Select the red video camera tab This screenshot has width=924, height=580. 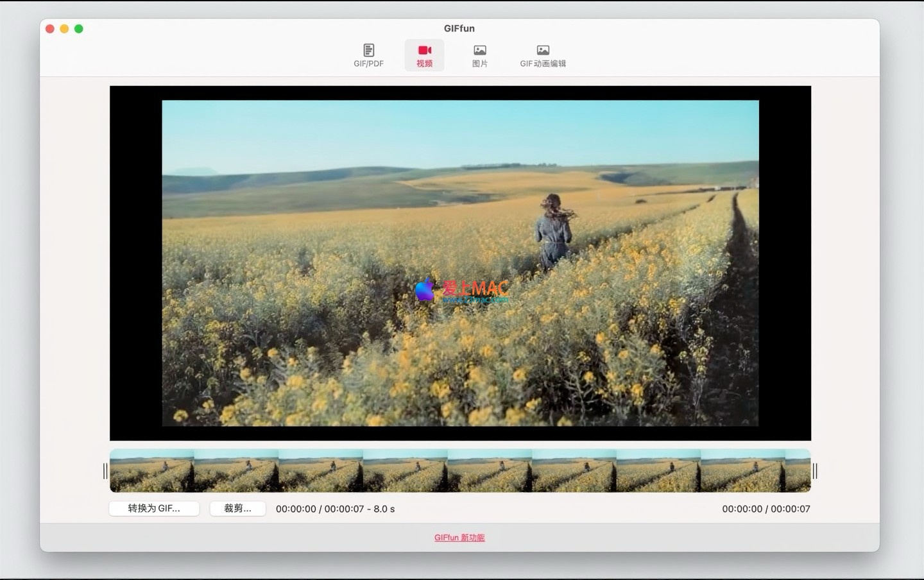(424, 55)
